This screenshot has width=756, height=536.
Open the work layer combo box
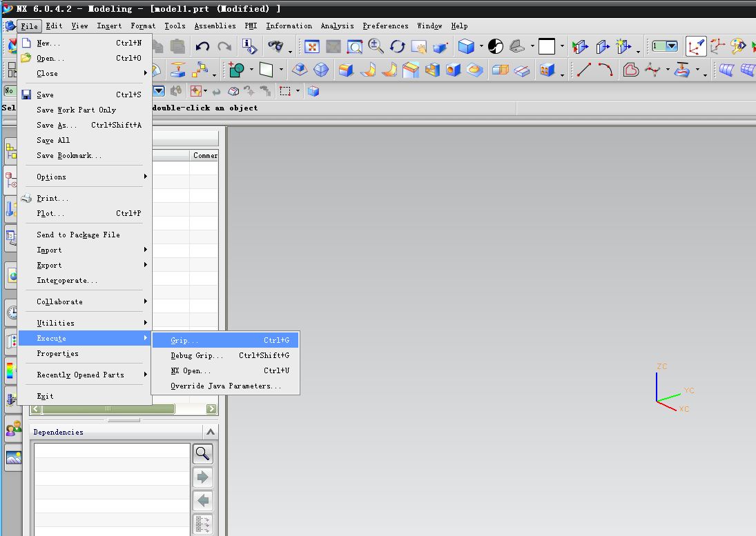click(666, 46)
